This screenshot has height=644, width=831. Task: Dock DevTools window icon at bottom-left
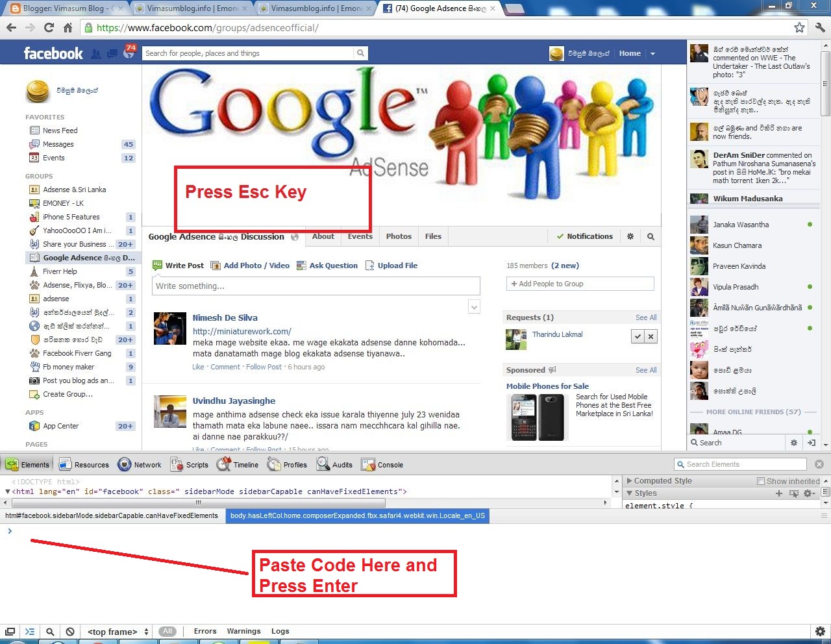pyautogui.click(x=10, y=632)
